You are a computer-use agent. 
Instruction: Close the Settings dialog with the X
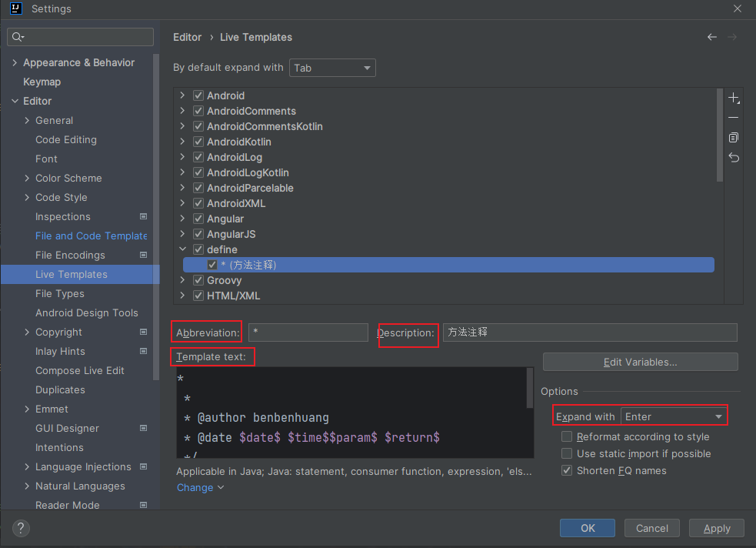(738, 8)
